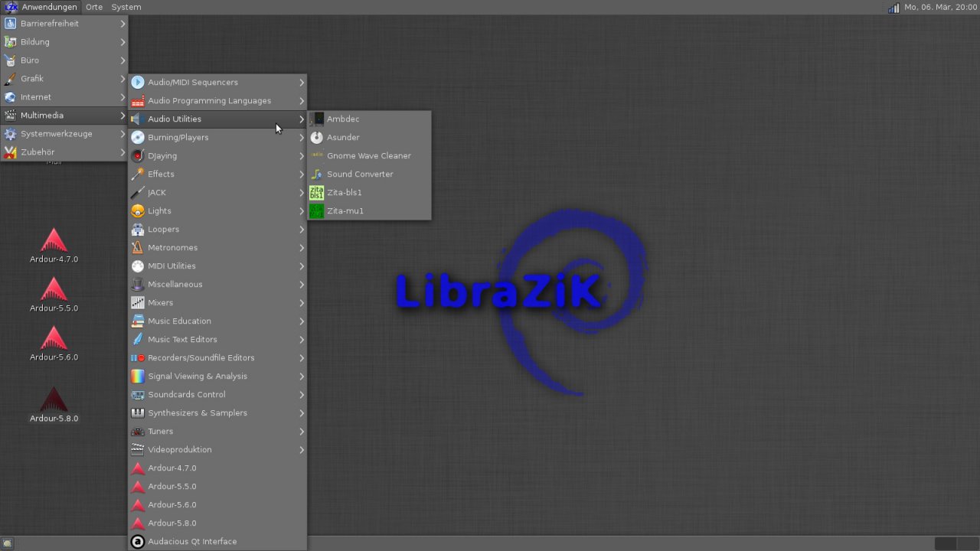Click the Grafik paintbrush icon
The width and height of the screenshot is (980, 551).
point(10,79)
